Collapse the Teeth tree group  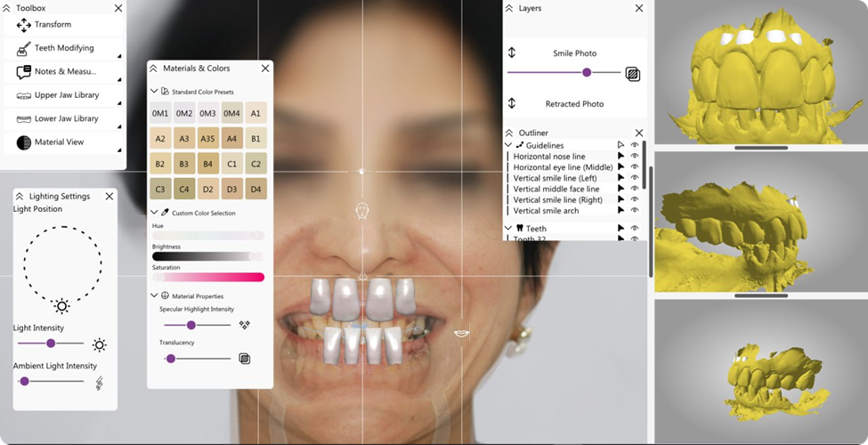point(508,228)
